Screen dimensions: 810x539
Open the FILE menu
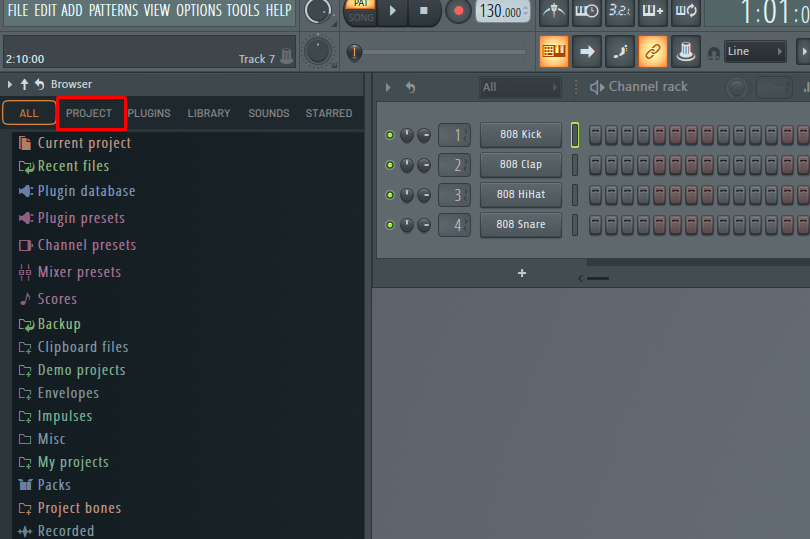point(18,10)
